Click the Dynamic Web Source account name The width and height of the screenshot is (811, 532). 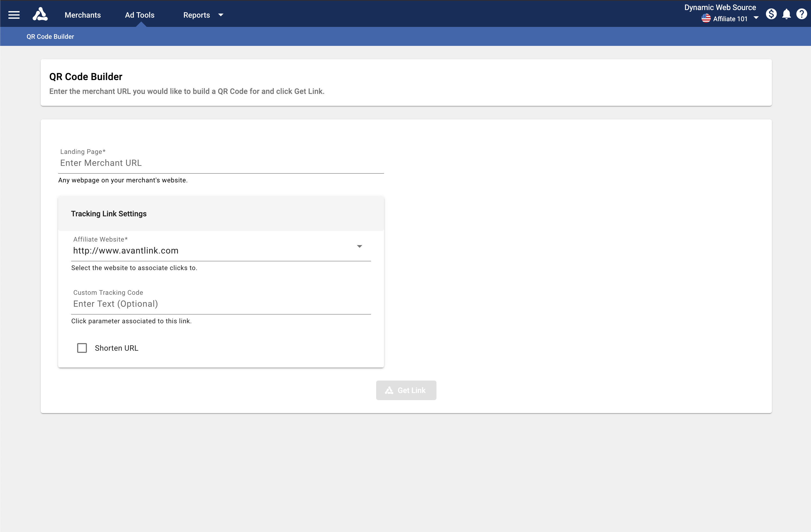(x=720, y=8)
